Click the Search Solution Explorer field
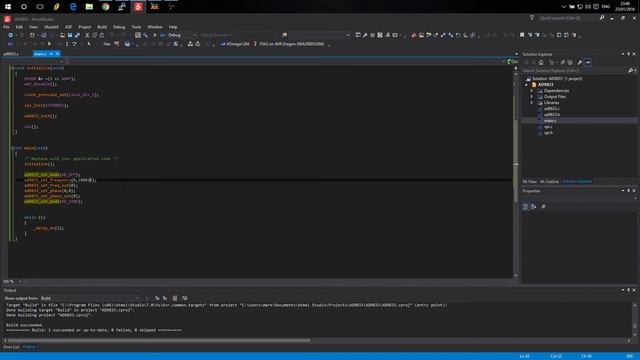 click(x=575, y=71)
